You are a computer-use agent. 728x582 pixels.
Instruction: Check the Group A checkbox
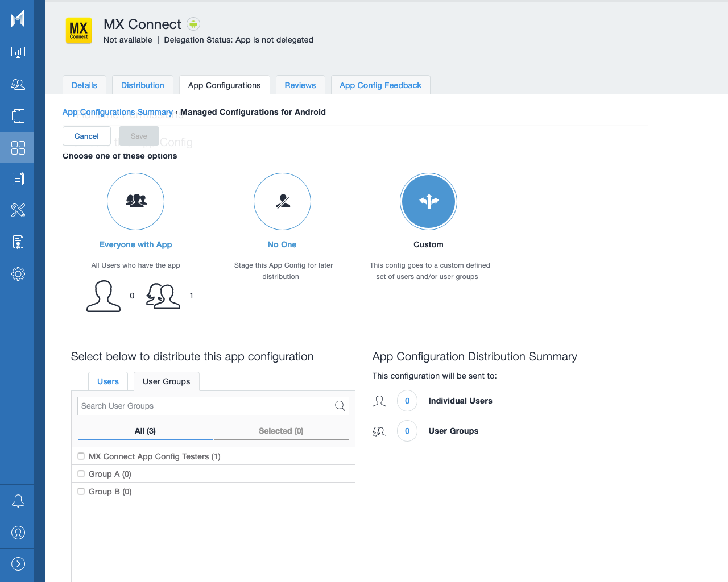[81, 473]
